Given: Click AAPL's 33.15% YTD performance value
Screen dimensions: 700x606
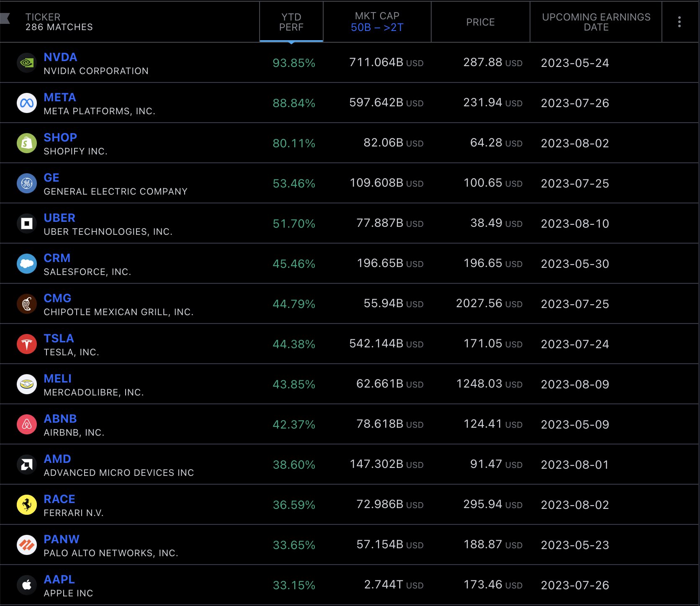Looking at the screenshot, I should coord(294,585).
